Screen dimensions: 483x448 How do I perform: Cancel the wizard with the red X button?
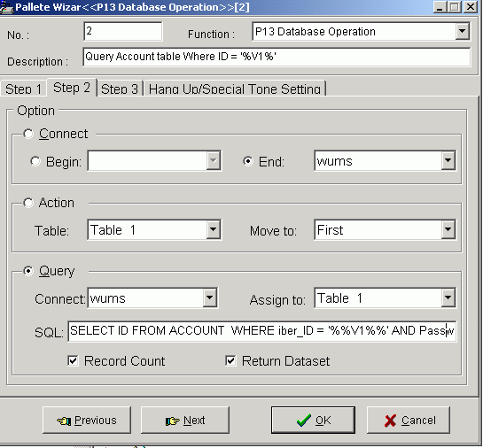(x=409, y=420)
